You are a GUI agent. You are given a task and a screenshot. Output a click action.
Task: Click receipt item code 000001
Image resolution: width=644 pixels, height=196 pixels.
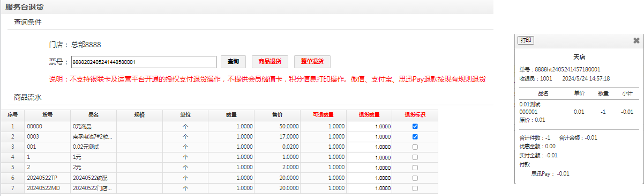[528, 112]
